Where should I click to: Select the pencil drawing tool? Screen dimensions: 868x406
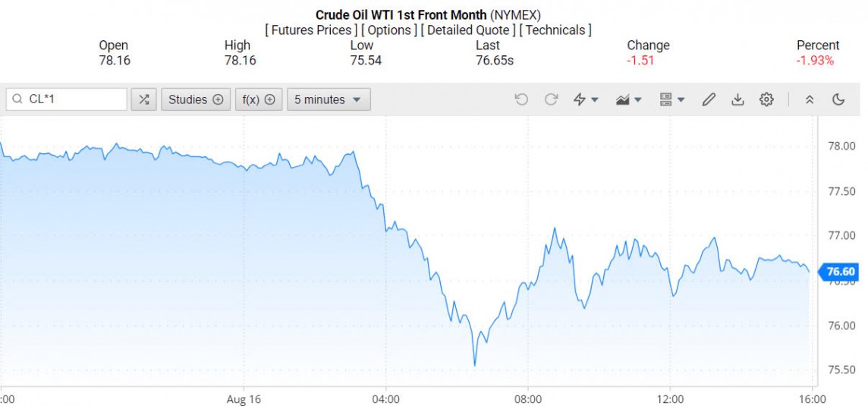pos(709,99)
